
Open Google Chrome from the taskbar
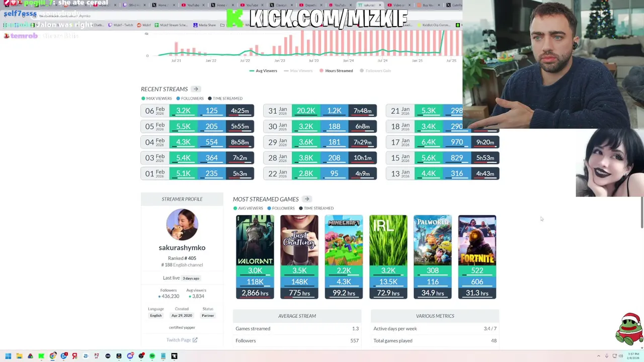click(53, 356)
